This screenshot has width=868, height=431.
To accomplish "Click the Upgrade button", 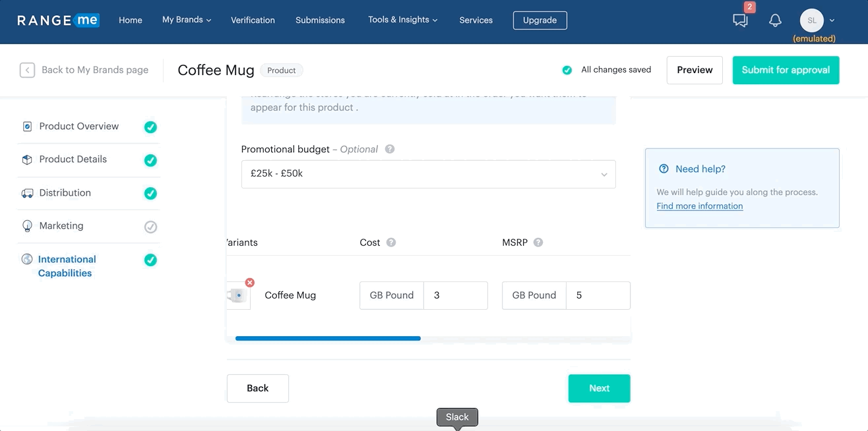I will tap(540, 20).
